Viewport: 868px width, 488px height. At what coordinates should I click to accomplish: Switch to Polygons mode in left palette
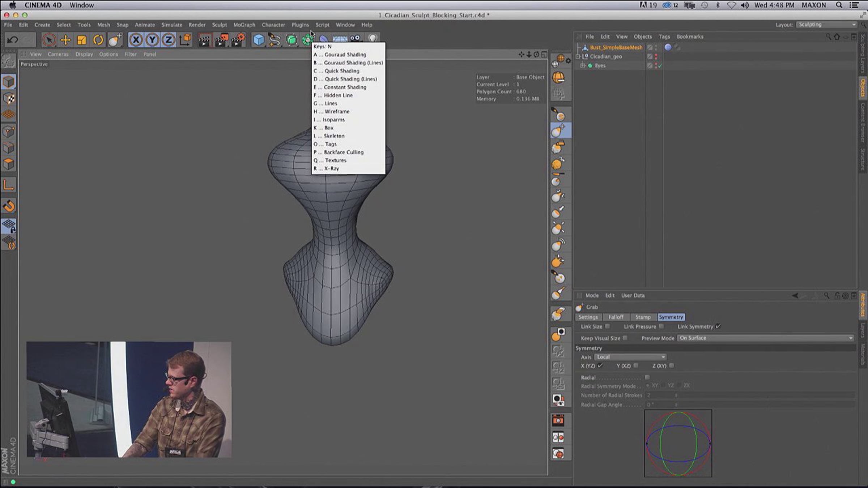[9, 164]
